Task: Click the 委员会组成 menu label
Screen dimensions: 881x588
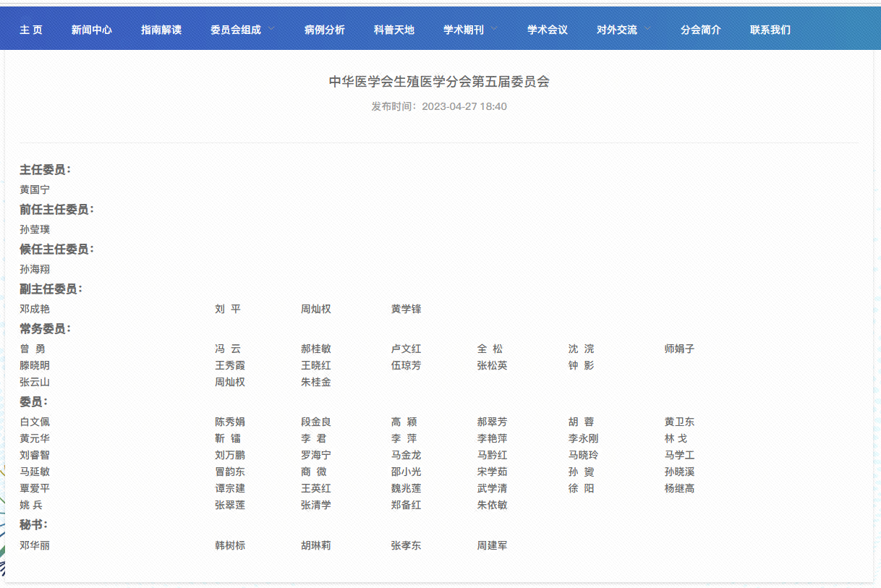Action: (235, 30)
